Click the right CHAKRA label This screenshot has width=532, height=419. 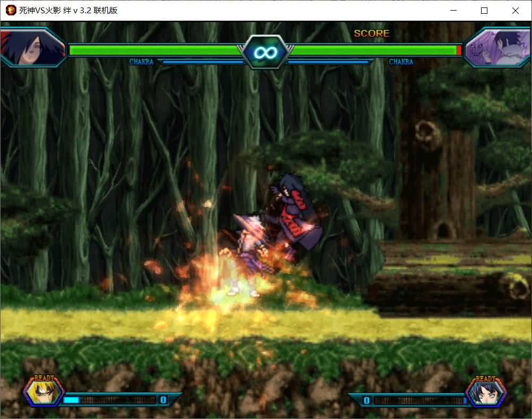(401, 62)
